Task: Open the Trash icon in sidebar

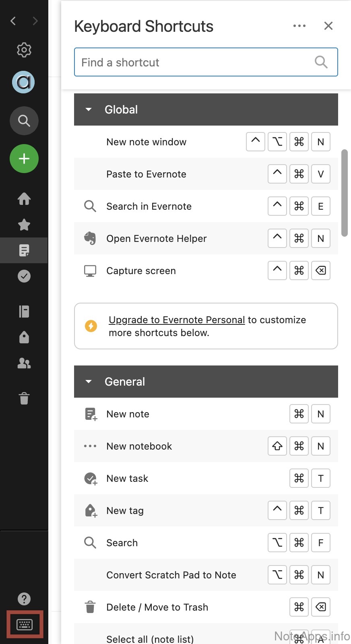Action: click(x=24, y=398)
